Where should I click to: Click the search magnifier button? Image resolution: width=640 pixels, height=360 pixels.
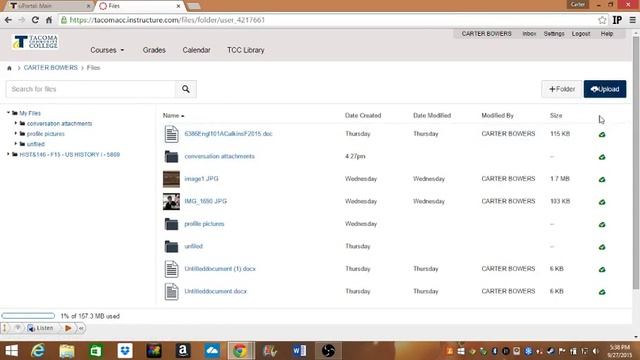pyautogui.click(x=186, y=89)
